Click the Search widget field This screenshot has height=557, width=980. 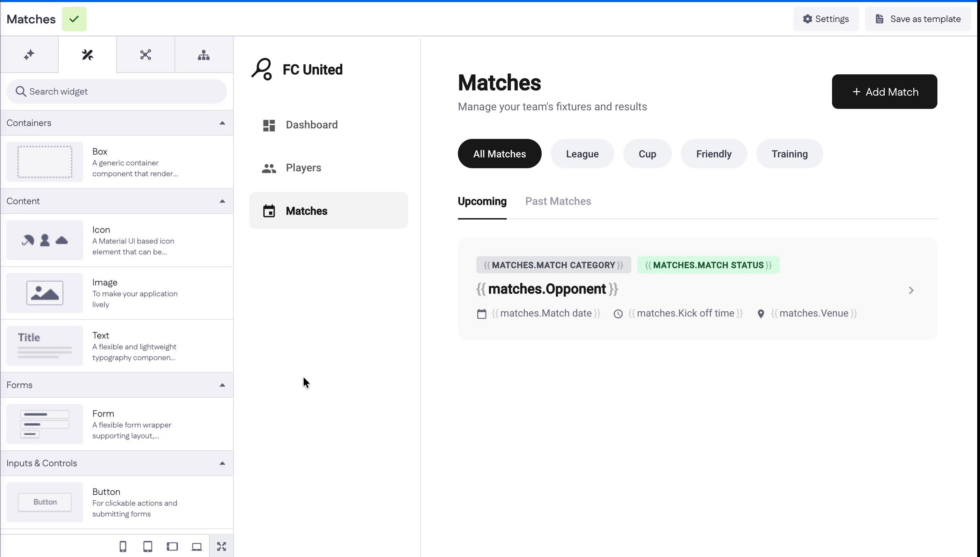pos(116,91)
